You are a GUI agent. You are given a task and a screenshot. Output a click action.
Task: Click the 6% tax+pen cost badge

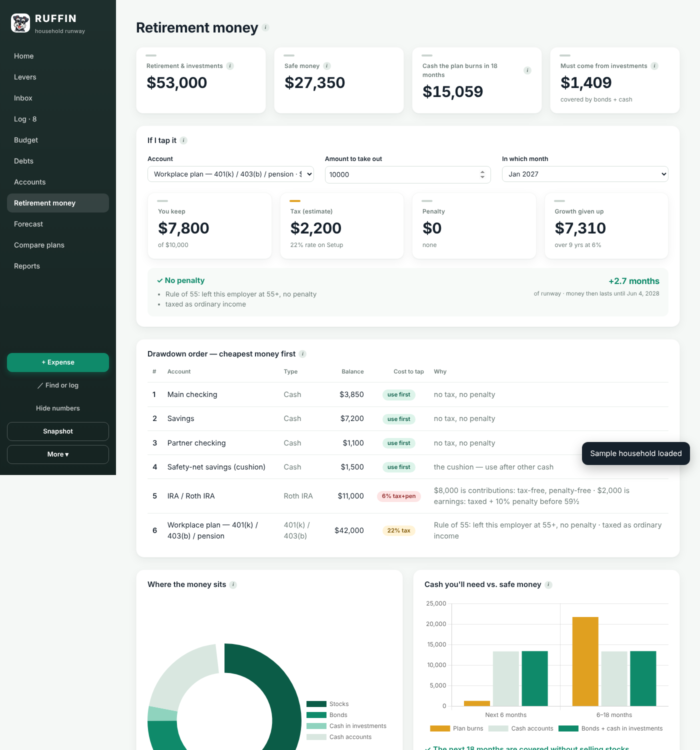pos(399,496)
